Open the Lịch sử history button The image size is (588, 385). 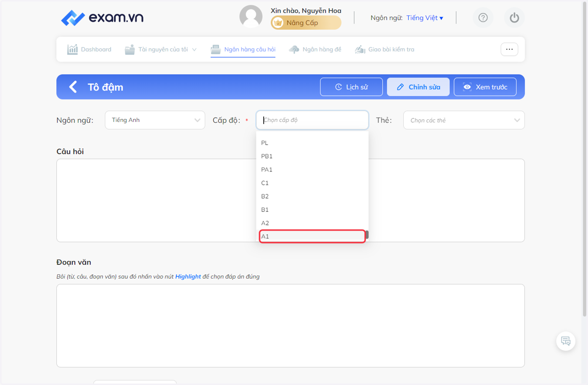(351, 87)
